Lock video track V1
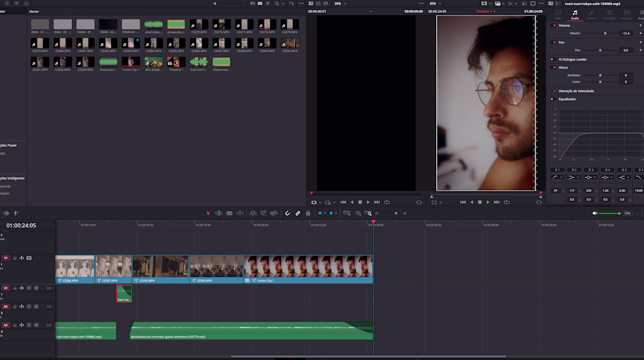Image resolution: width=644 pixels, height=360 pixels. [x=15, y=258]
